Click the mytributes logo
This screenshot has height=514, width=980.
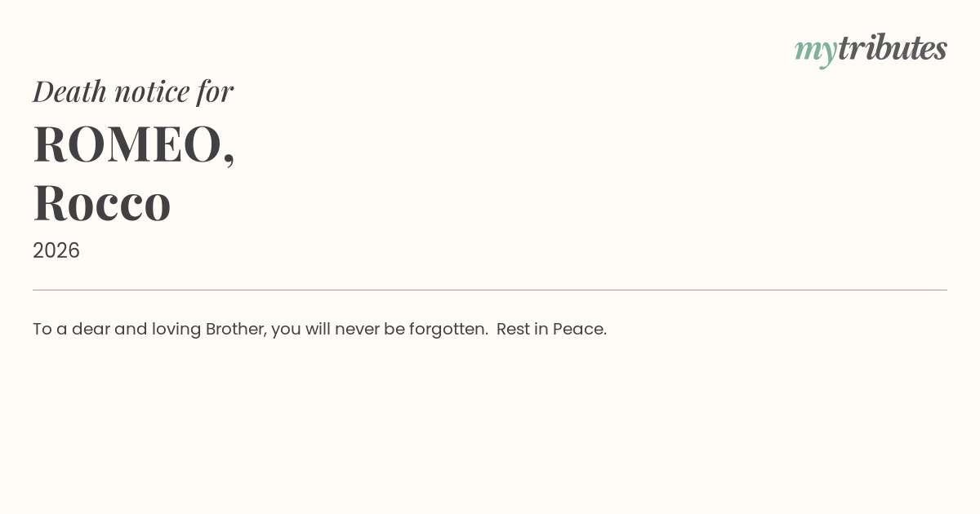[x=871, y=49]
